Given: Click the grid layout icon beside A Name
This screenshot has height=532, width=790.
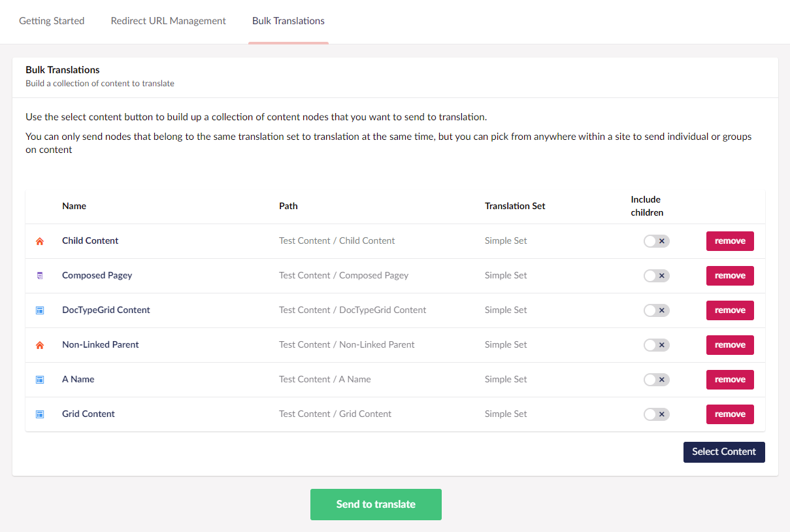Looking at the screenshot, I should (x=40, y=379).
